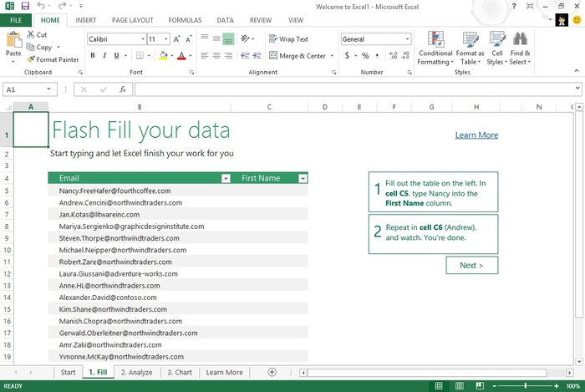Click the Next > button
The image size is (585, 392).
click(471, 265)
